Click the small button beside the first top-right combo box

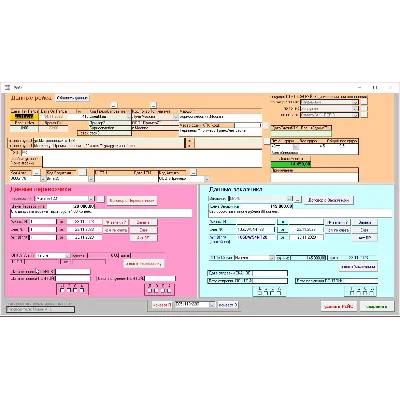(364, 101)
